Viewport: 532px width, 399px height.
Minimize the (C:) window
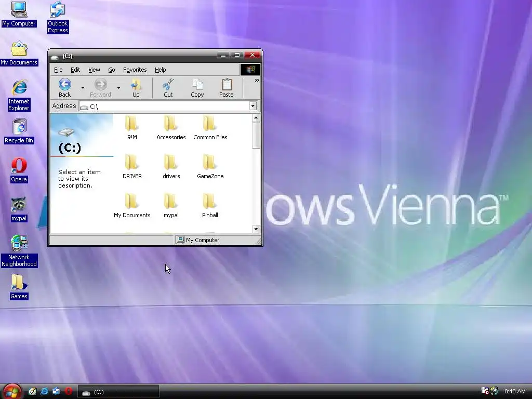[x=223, y=55]
